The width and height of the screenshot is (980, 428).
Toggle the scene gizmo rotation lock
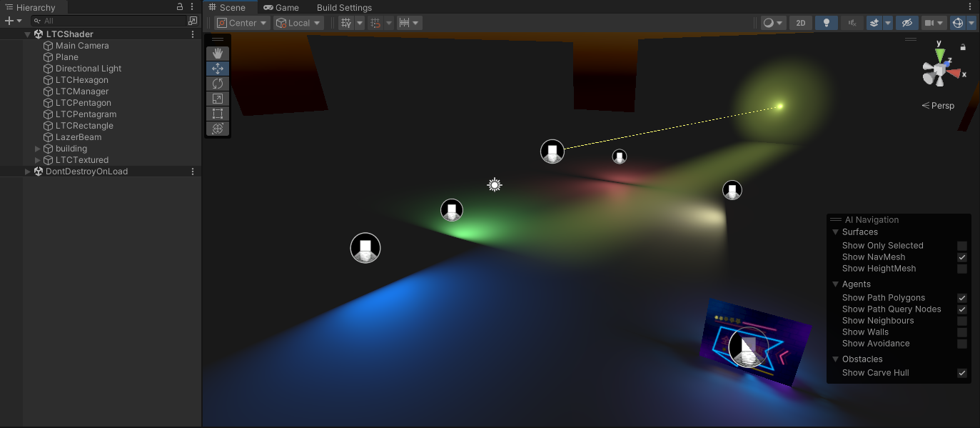[x=963, y=47]
